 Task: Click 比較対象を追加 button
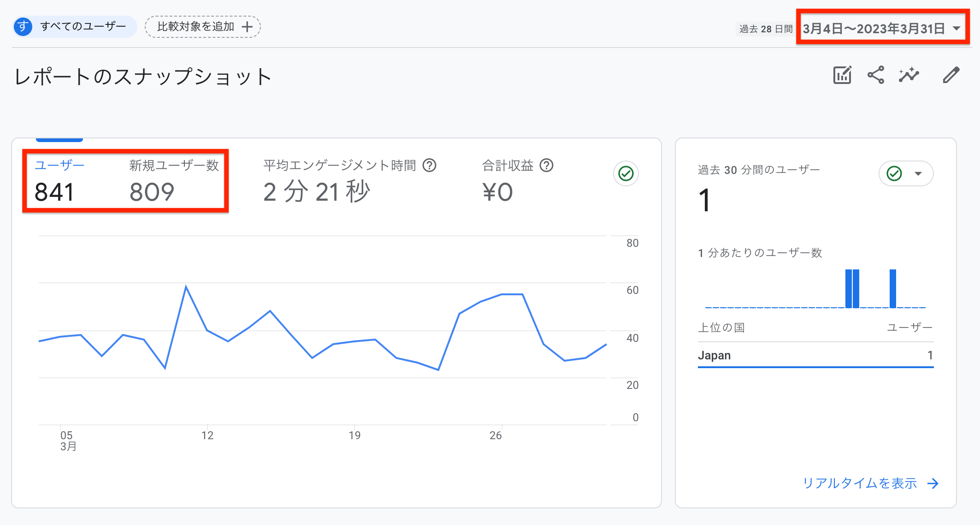pos(203,27)
